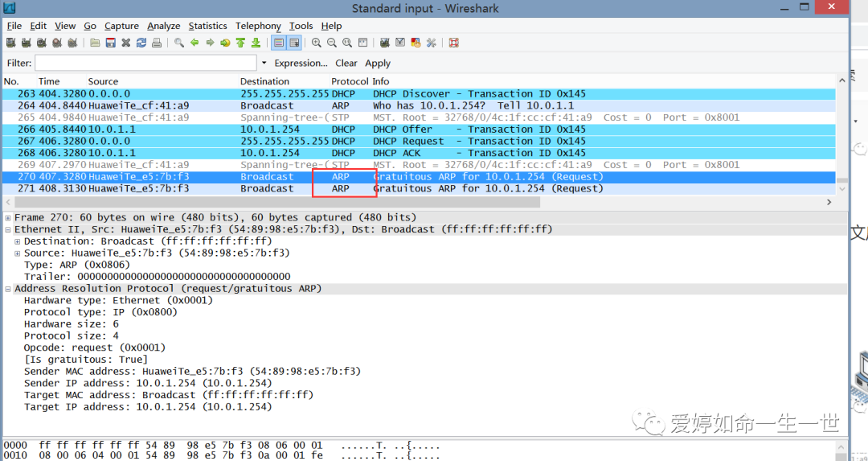Go back in packet history arrow

pyautogui.click(x=194, y=43)
